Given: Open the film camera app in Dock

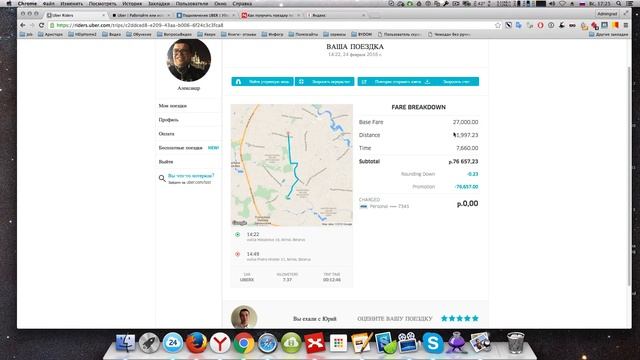Looking at the screenshot, I should 408,342.
